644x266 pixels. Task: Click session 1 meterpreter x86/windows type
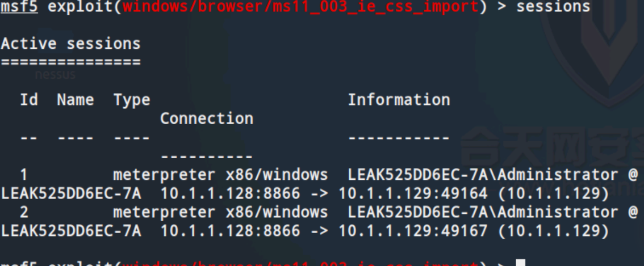(x=220, y=175)
